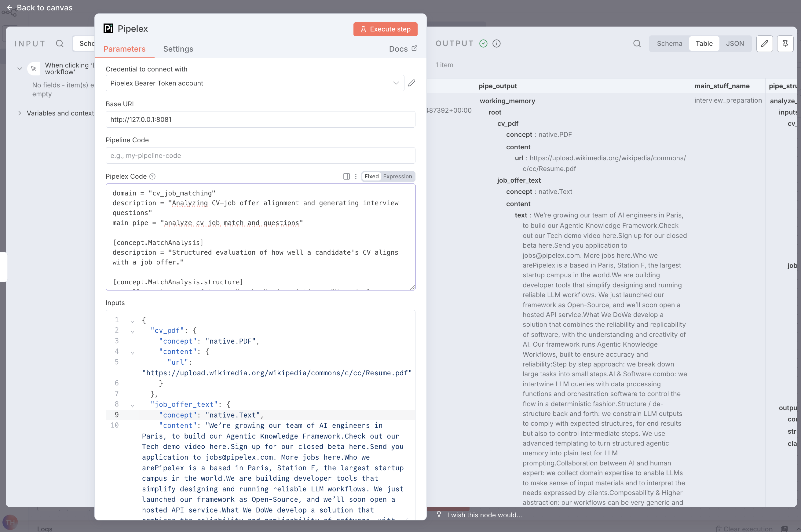The height and width of the screenshot is (532, 801).
Task: Switch output view to JSON
Action: pyautogui.click(x=735, y=43)
